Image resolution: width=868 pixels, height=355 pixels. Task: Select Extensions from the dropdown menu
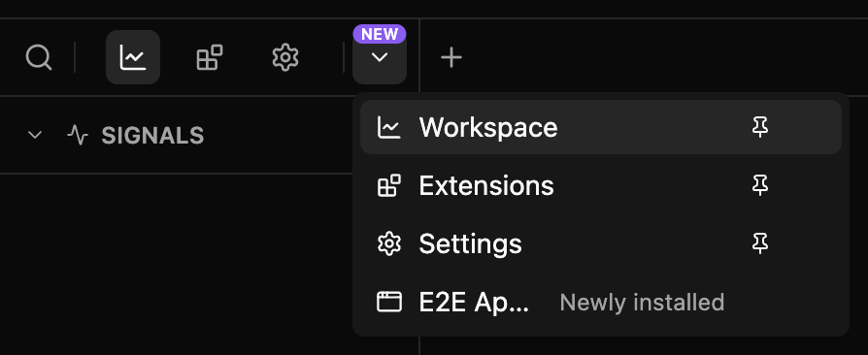click(601, 185)
